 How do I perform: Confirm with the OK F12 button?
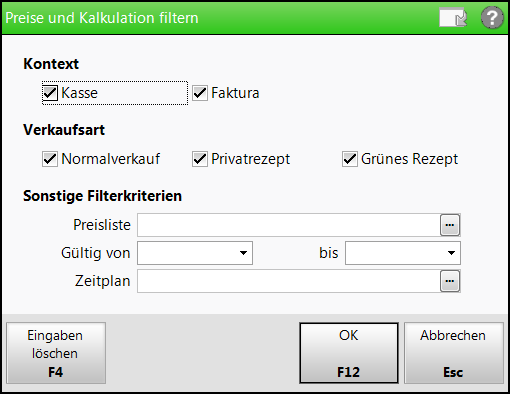349,353
